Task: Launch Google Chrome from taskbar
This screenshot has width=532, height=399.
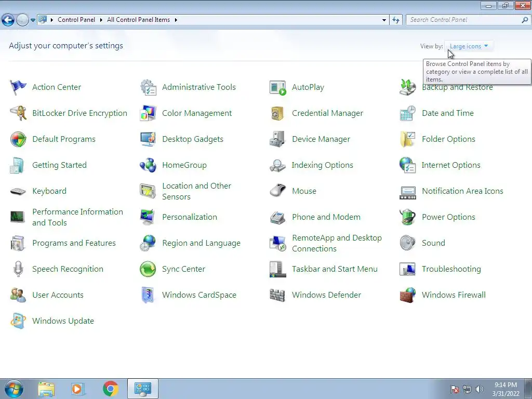Action: point(110,389)
